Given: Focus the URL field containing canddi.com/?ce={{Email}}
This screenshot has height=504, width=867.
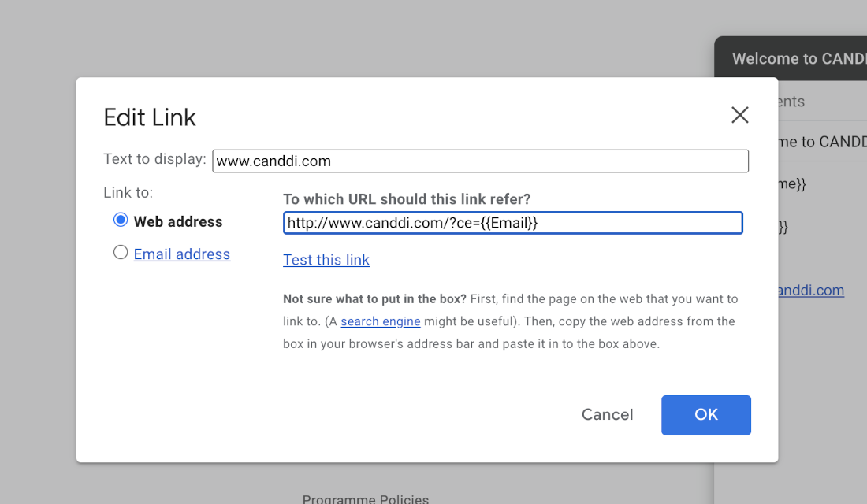Looking at the screenshot, I should (x=512, y=223).
